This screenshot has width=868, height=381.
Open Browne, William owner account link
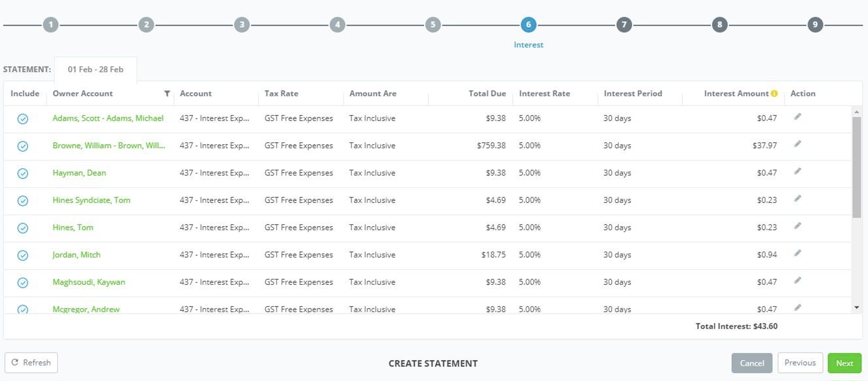pyautogui.click(x=109, y=145)
